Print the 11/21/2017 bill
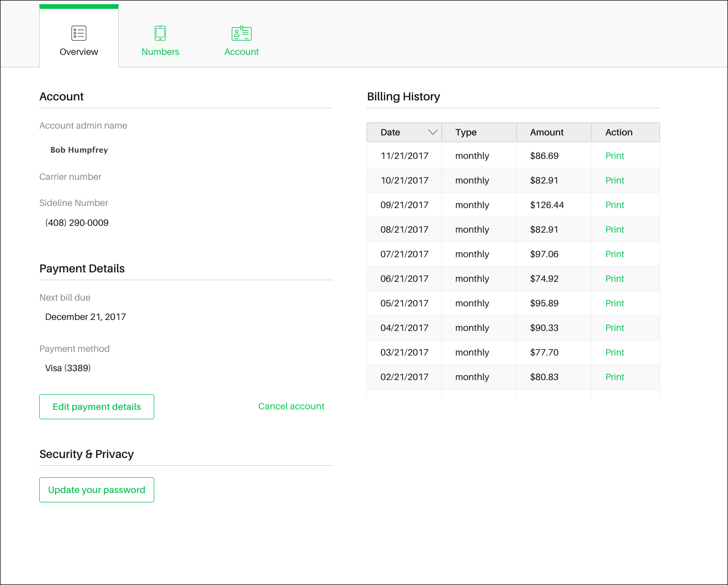Image resolution: width=728 pixels, height=585 pixels. [x=615, y=156]
